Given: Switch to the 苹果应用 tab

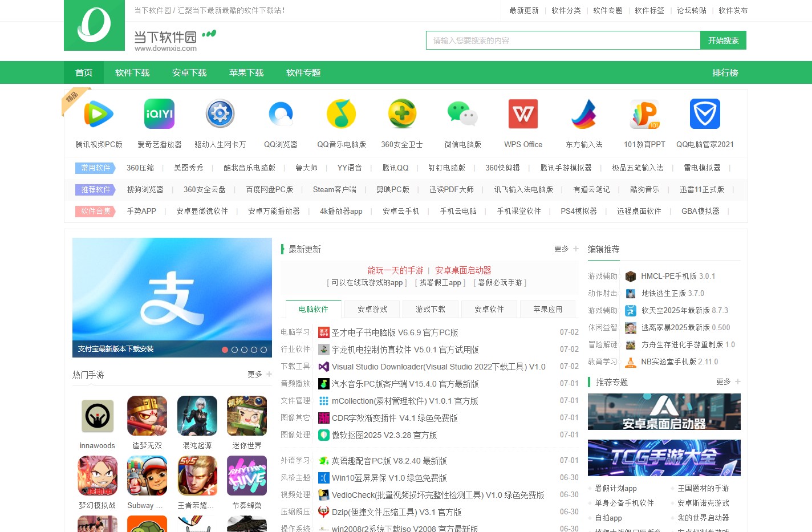Looking at the screenshot, I should point(548,309).
